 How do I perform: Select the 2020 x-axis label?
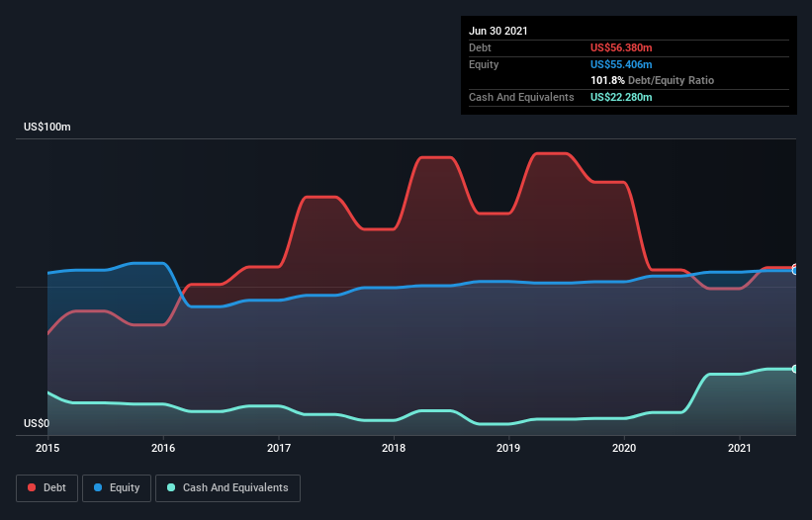[x=624, y=448]
